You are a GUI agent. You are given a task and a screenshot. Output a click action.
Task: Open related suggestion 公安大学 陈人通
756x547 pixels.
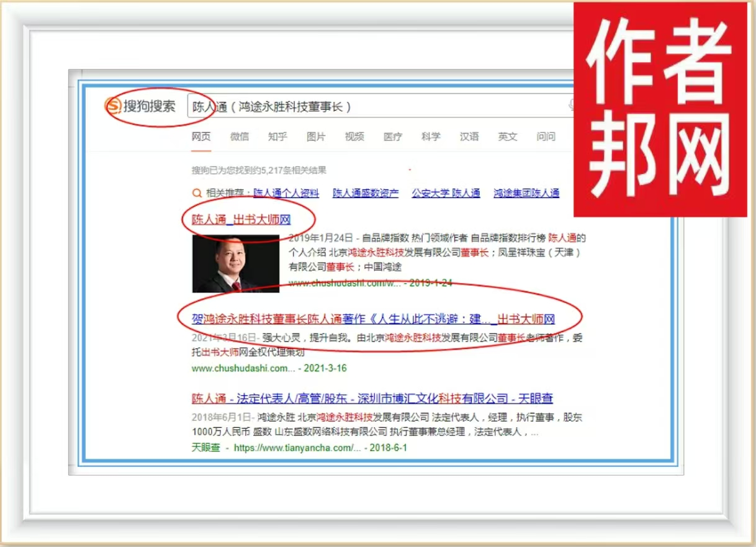point(446,193)
